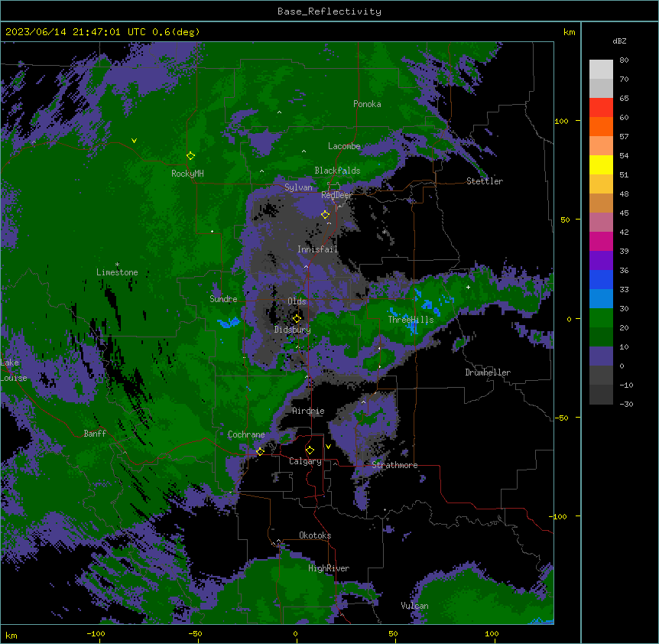Select the Vulcan label
The image size is (659, 644).
[x=414, y=606]
